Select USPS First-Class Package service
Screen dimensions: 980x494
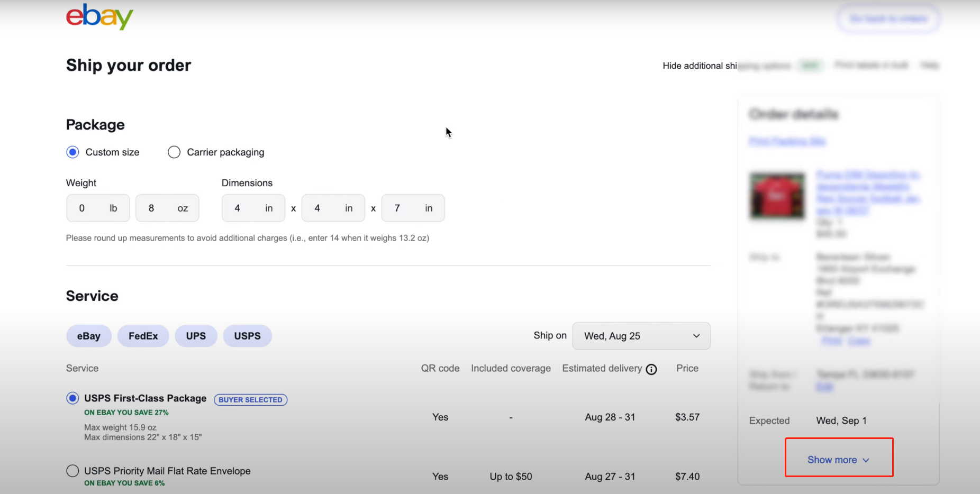(x=72, y=398)
